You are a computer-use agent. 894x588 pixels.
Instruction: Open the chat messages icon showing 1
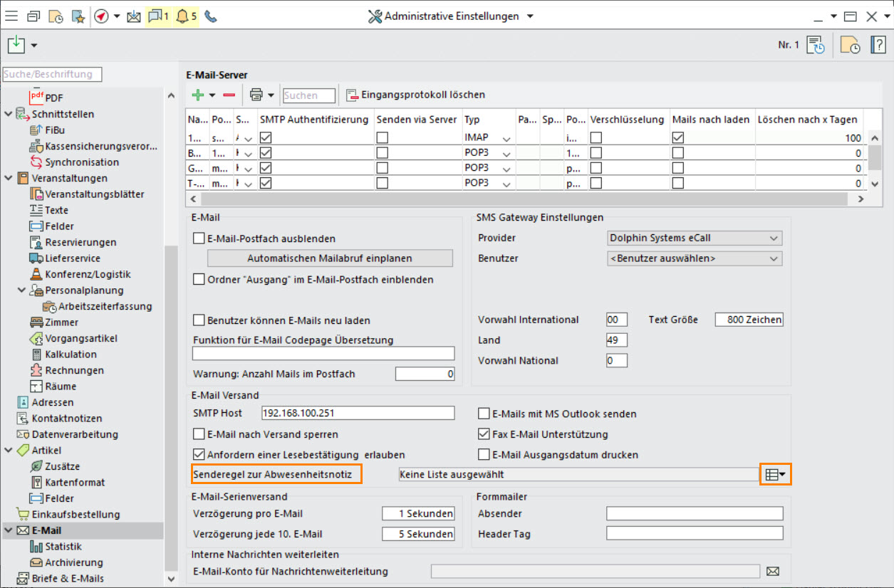(x=158, y=16)
